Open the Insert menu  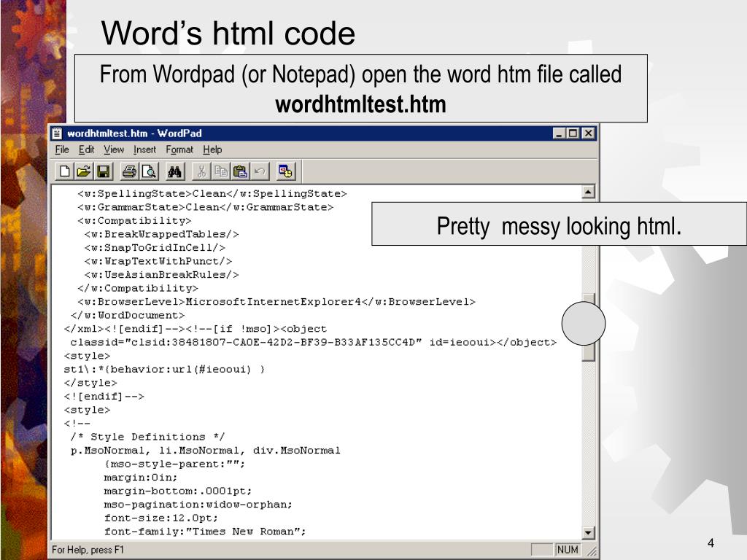[x=145, y=149]
